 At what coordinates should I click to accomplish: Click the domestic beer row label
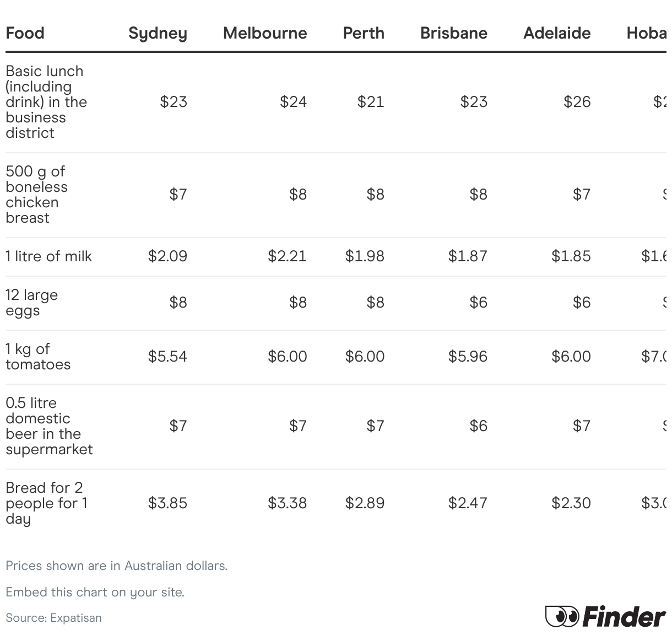(48, 426)
